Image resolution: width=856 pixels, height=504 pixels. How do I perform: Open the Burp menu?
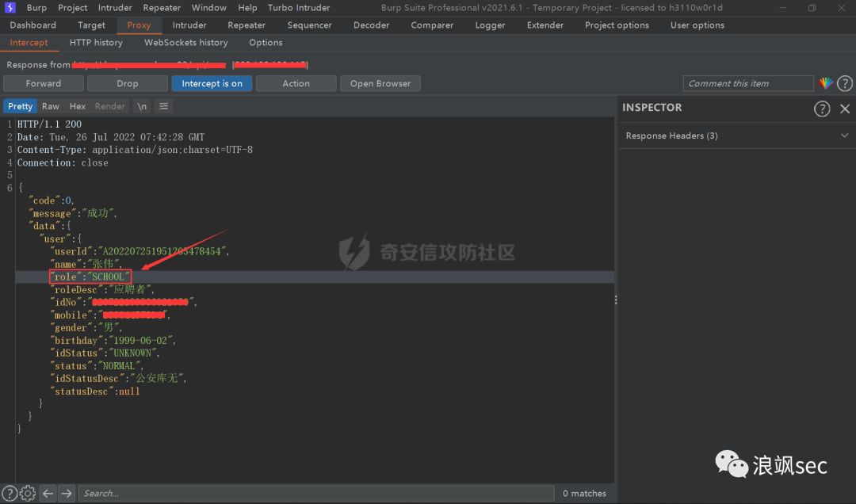click(36, 8)
